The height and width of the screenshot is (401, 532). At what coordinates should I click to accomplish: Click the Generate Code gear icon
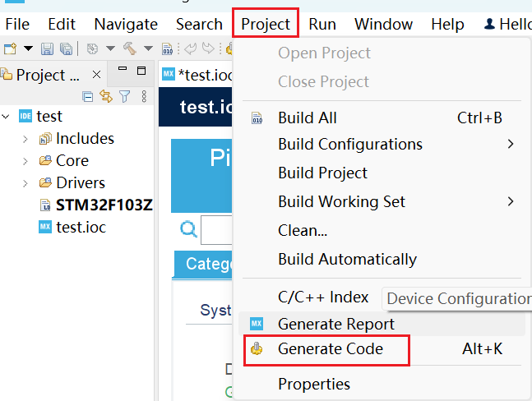pos(257,348)
